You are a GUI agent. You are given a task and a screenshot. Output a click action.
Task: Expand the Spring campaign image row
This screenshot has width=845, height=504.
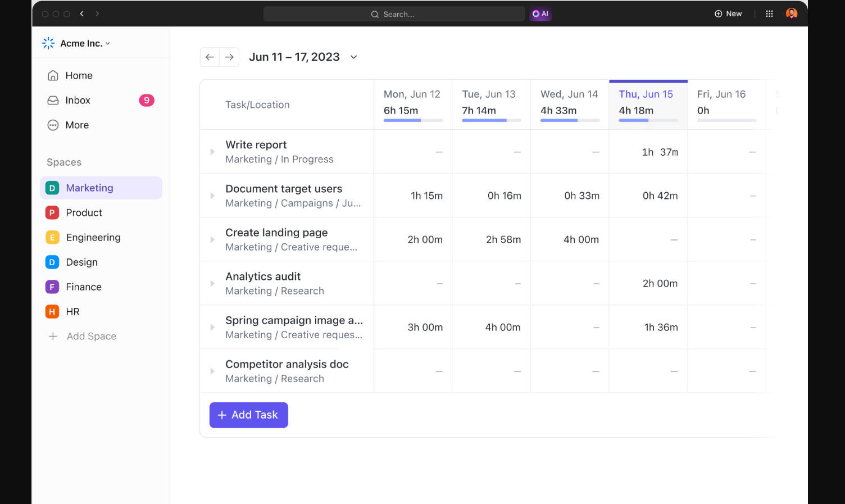click(x=212, y=327)
